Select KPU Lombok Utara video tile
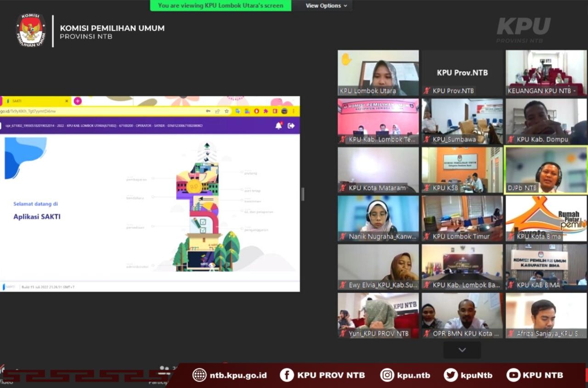Viewport: 588px width, 388px height. point(378,73)
